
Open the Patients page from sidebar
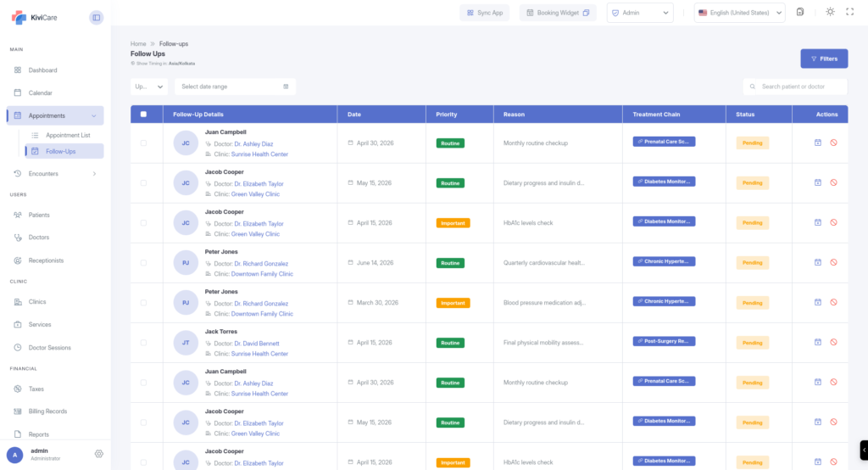tap(39, 215)
